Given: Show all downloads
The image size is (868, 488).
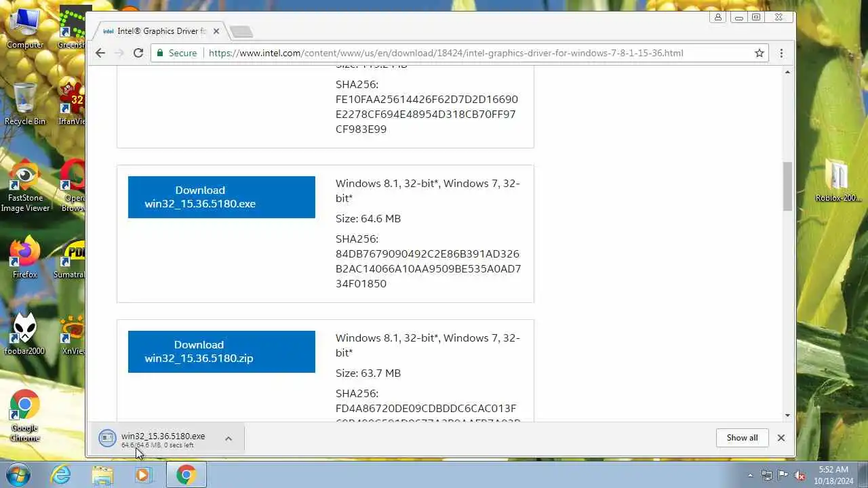Looking at the screenshot, I should click(742, 438).
